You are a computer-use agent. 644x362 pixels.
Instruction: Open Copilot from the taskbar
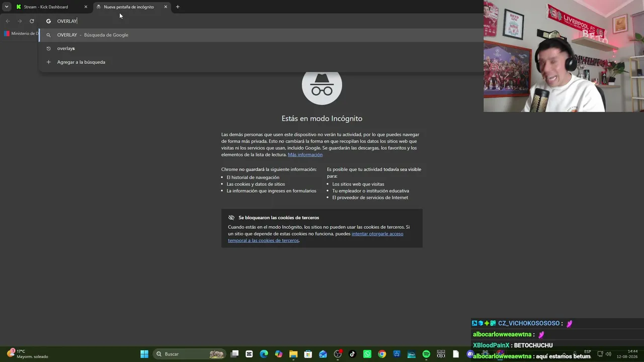point(279,354)
